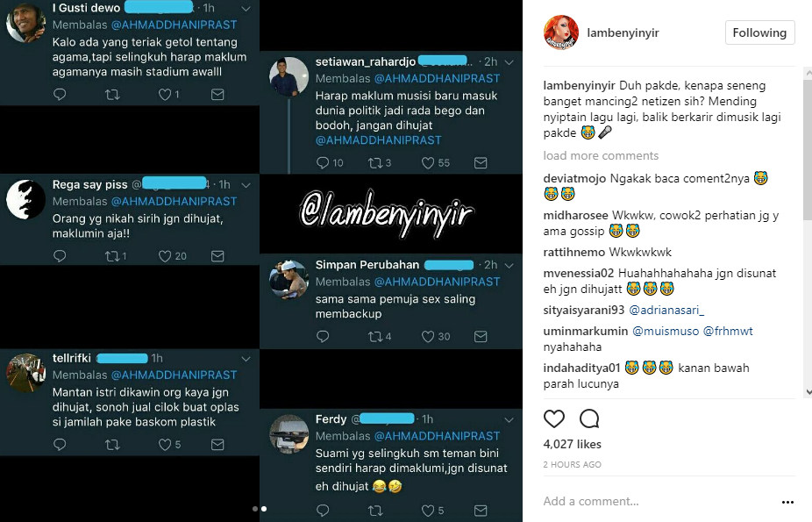Toggle the Following button for lambenyinyir

(759, 32)
